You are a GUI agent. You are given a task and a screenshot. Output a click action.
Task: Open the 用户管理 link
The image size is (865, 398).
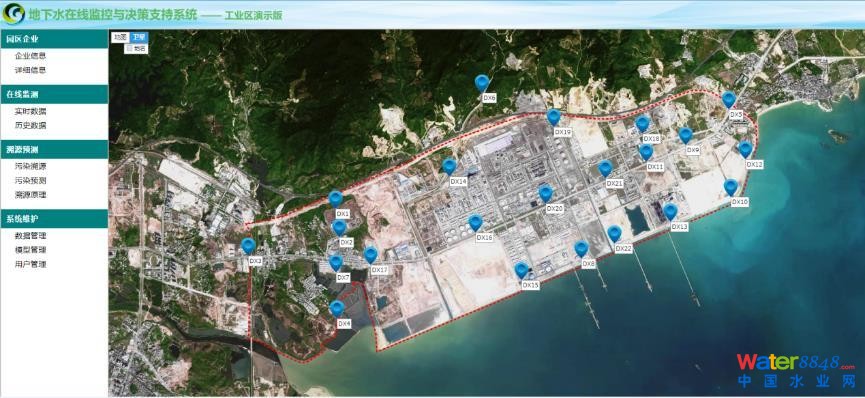pos(30,264)
